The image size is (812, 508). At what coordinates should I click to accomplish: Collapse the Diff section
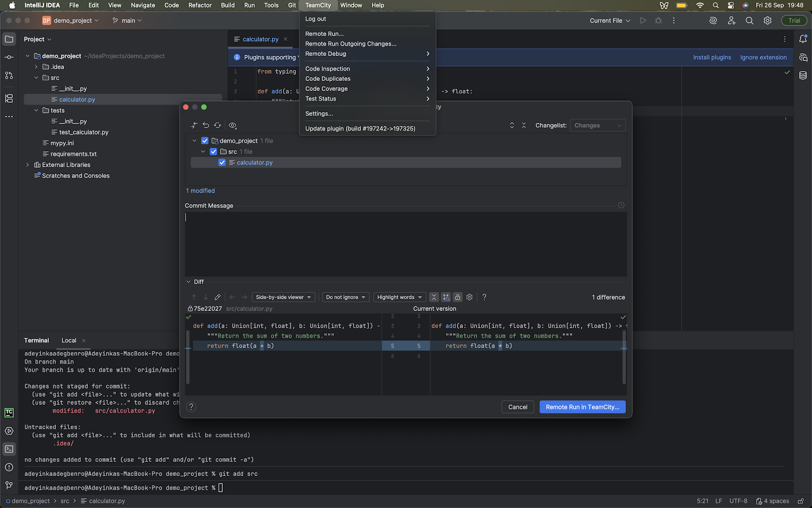[x=189, y=282]
